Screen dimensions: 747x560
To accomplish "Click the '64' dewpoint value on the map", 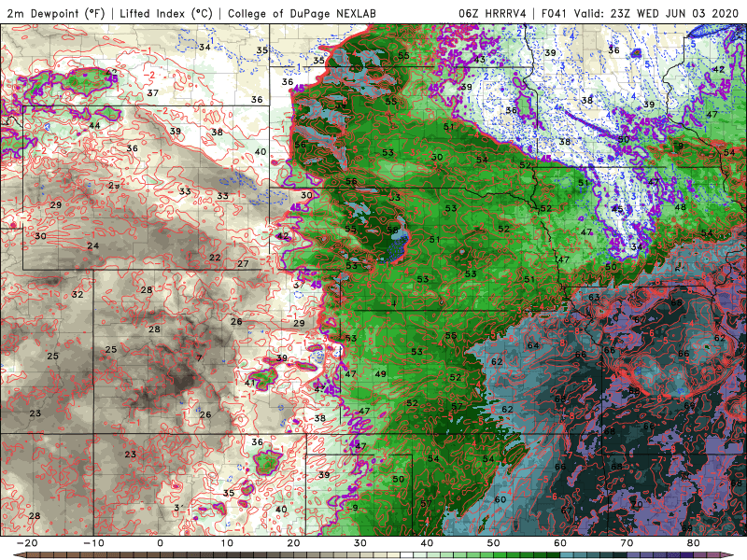I will coord(533,345).
